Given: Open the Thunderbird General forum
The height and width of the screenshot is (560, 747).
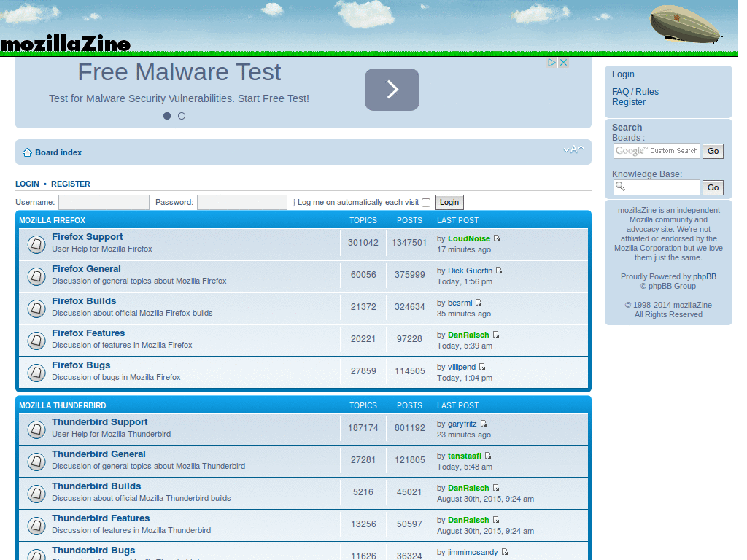Looking at the screenshot, I should click(98, 454).
